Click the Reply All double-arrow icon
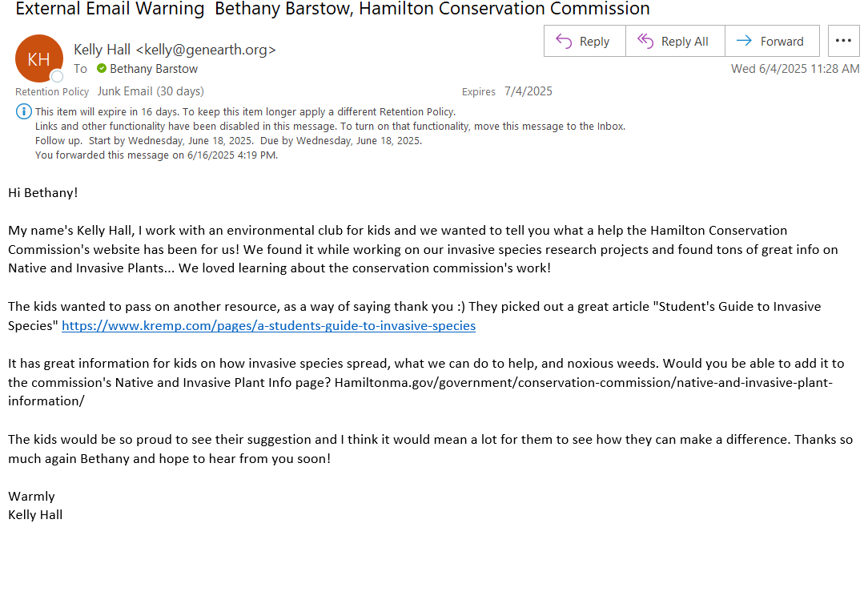Screen dimensions: 868x604 645,41
